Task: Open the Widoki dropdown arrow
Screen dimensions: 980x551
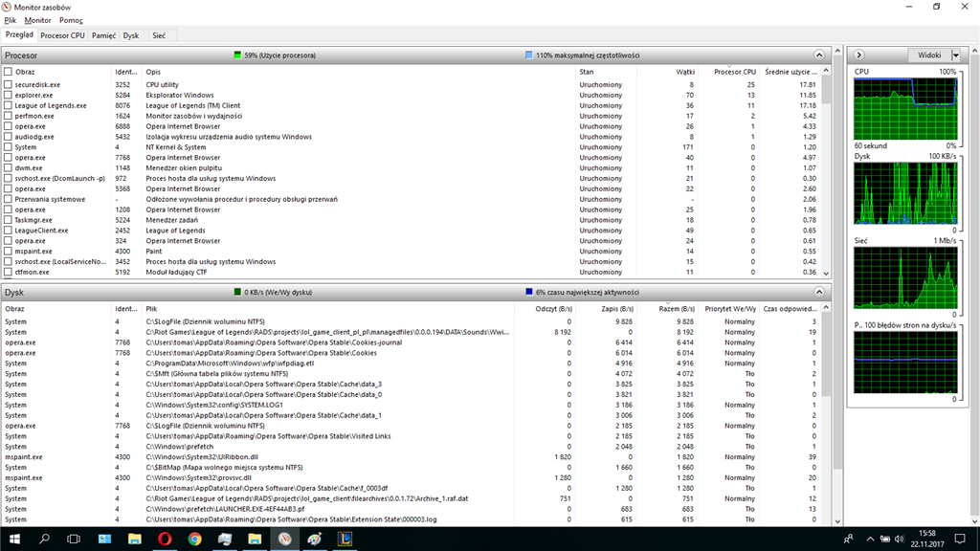Action: [956, 55]
